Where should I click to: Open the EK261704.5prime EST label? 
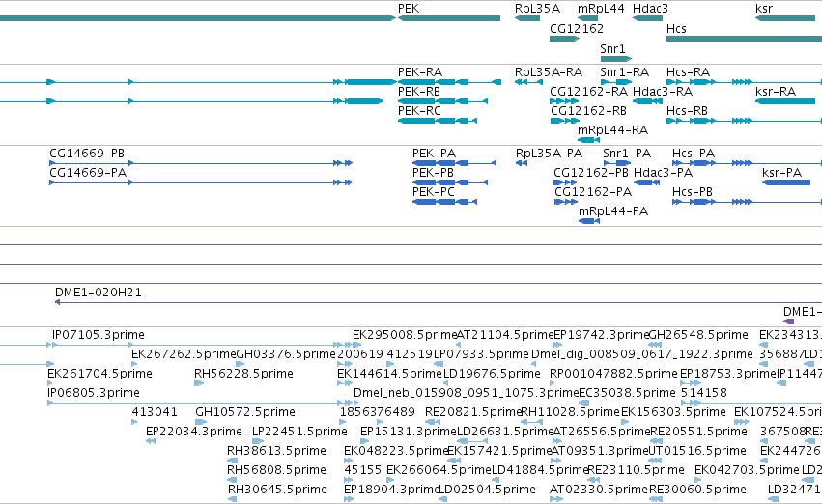pos(99,374)
